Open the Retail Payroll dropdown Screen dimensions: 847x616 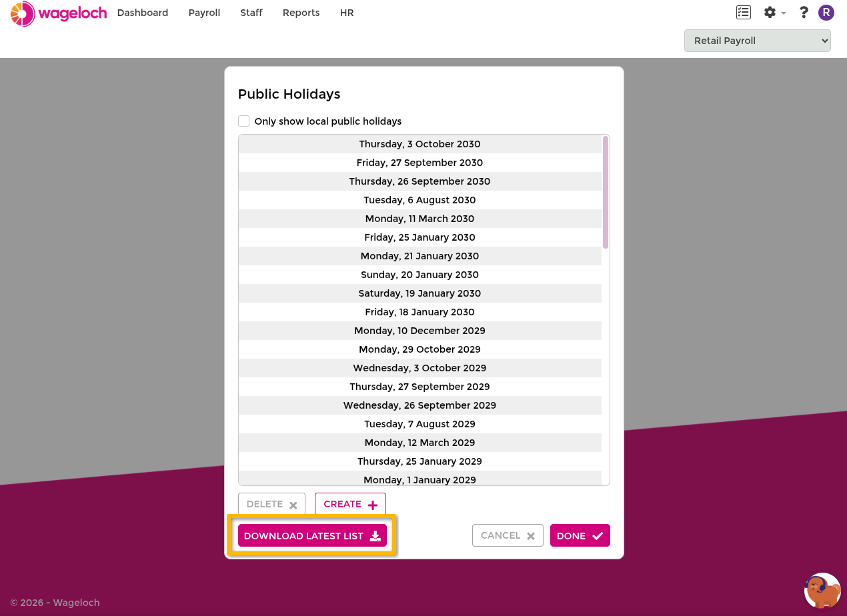(x=757, y=40)
